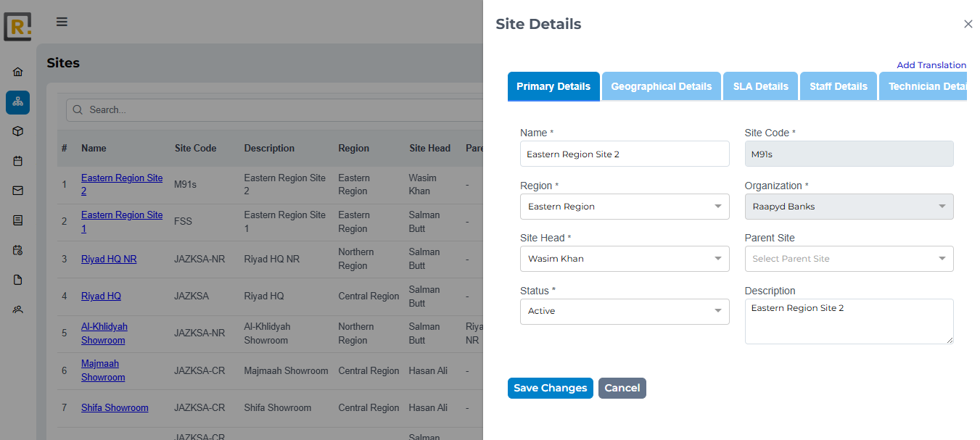Click inside the Search field
980x440 pixels.
pos(218,109)
